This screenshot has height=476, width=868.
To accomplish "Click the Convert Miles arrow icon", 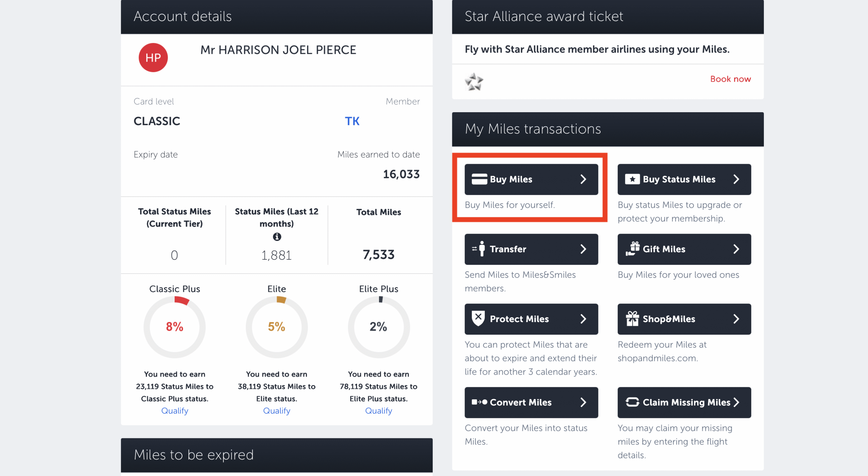I will pos(479,402).
